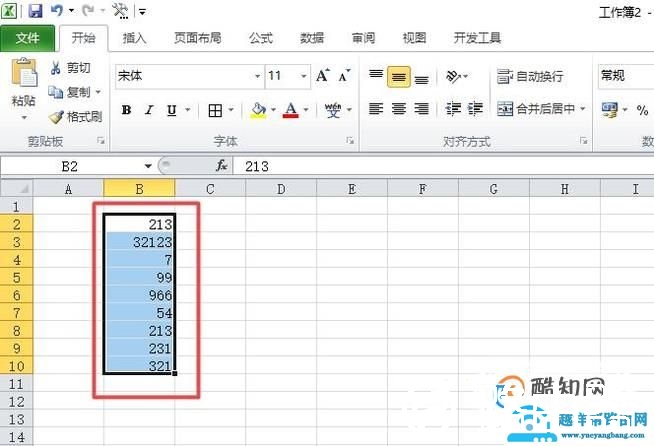654x446 pixels.
Task: Click the Select All corner button
Action: click(x=16, y=189)
